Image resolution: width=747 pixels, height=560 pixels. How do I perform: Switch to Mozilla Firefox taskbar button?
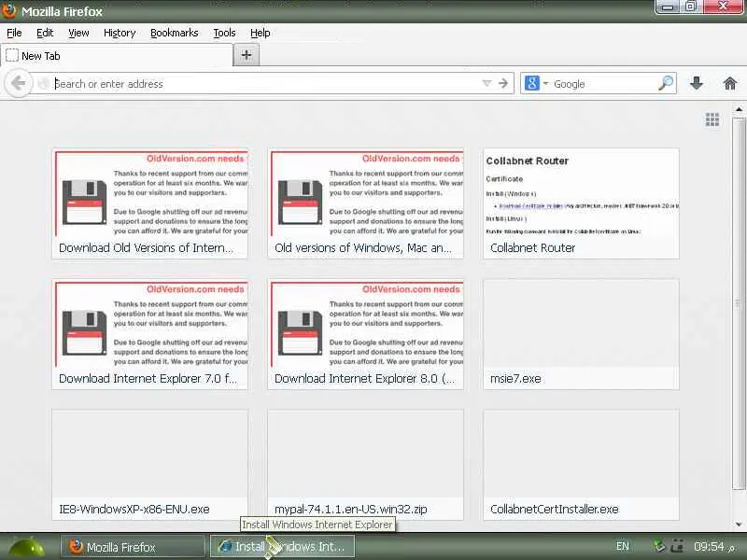(134, 547)
